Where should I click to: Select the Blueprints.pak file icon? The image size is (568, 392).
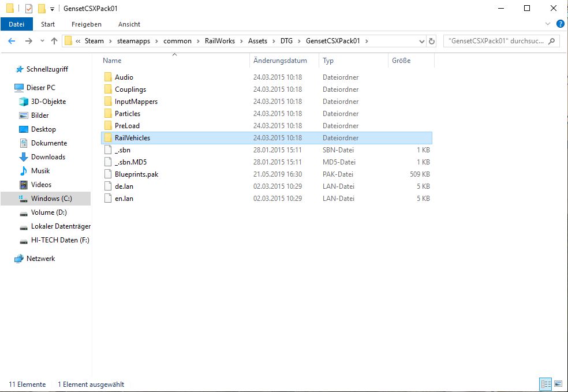tap(107, 174)
